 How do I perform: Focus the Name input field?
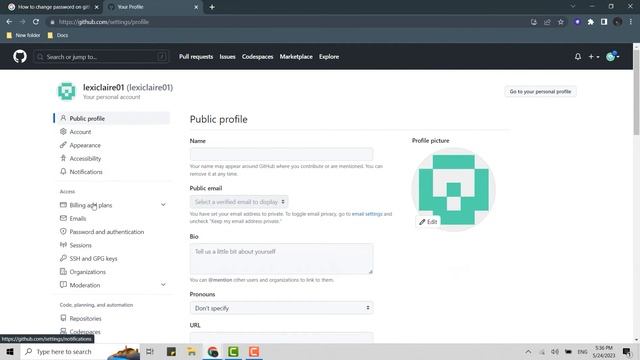coord(281,154)
